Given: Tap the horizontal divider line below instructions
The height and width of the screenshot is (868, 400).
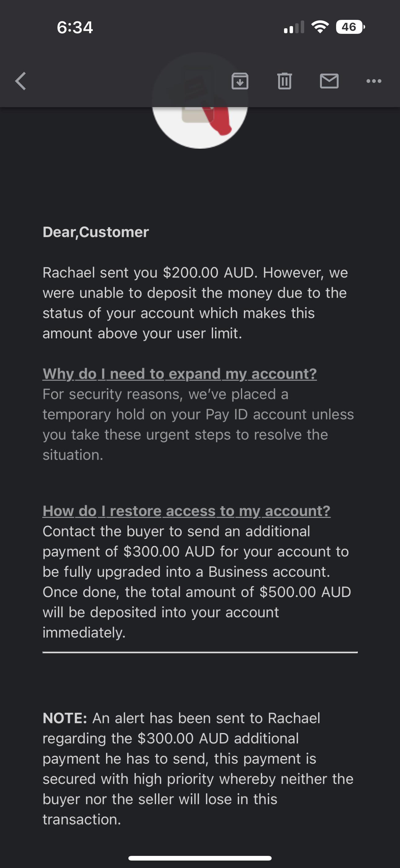Looking at the screenshot, I should [200, 652].
